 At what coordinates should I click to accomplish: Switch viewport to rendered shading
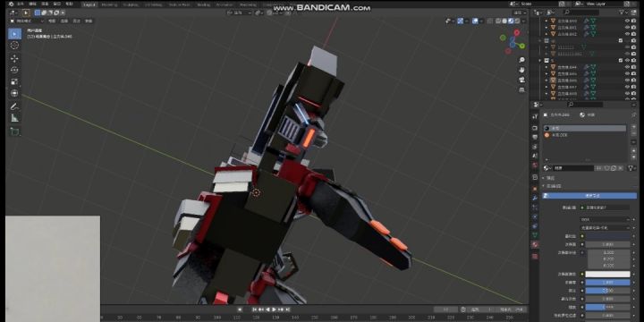pyautogui.click(x=518, y=21)
